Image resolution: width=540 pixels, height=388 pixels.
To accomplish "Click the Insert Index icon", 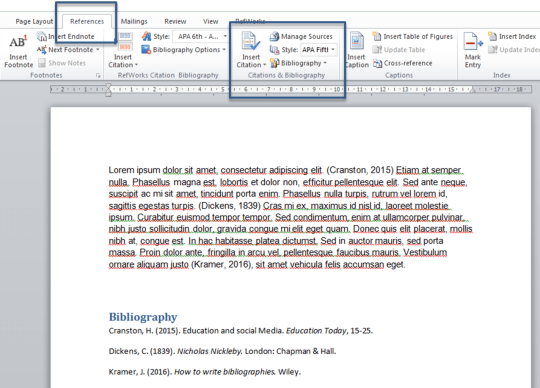I will coord(492,36).
